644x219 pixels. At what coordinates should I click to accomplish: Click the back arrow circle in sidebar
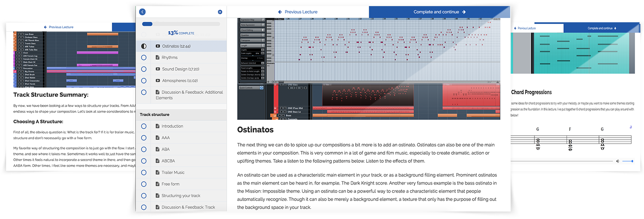[x=142, y=12]
